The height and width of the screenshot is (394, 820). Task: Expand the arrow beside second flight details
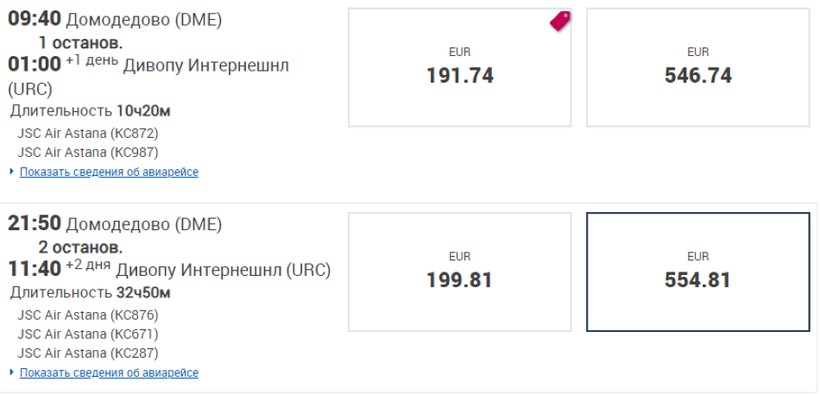[12, 372]
